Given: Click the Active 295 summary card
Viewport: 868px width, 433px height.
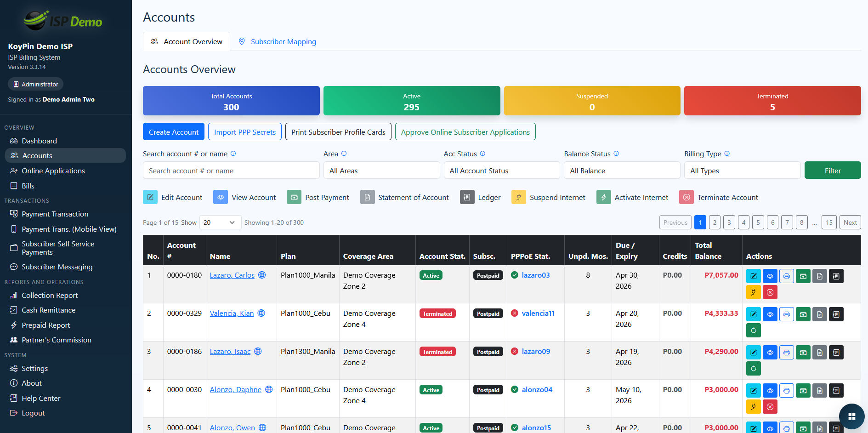Looking at the screenshot, I should [x=412, y=101].
